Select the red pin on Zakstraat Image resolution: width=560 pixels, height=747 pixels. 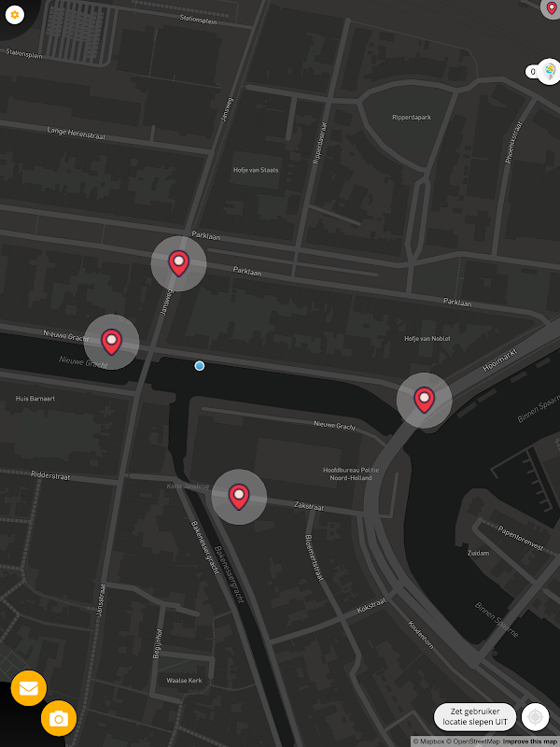(239, 497)
